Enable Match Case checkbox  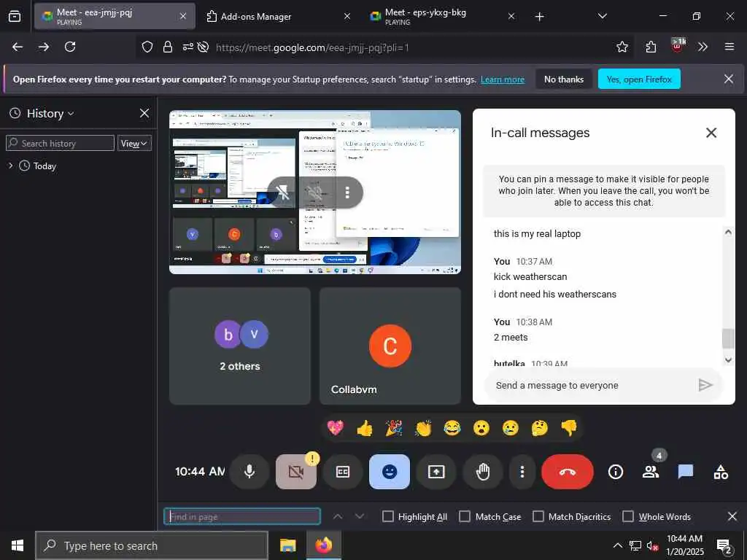click(x=465, y=517)
